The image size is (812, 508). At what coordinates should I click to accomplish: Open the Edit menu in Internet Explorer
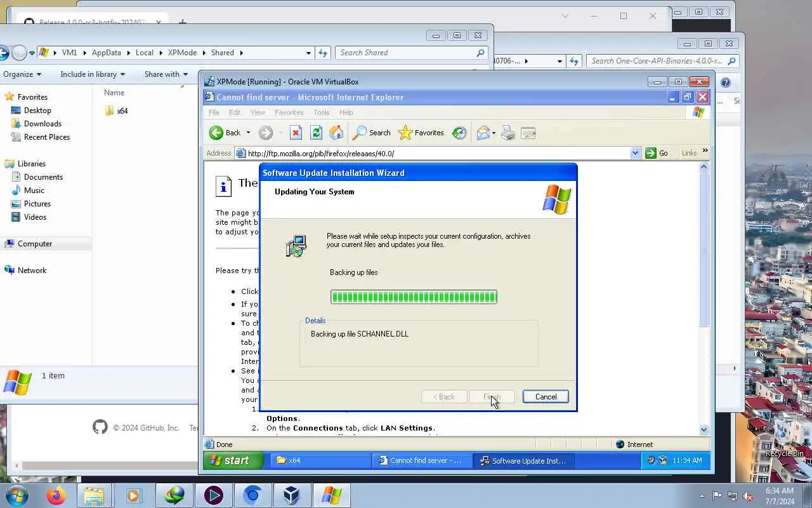pos(235,112)
